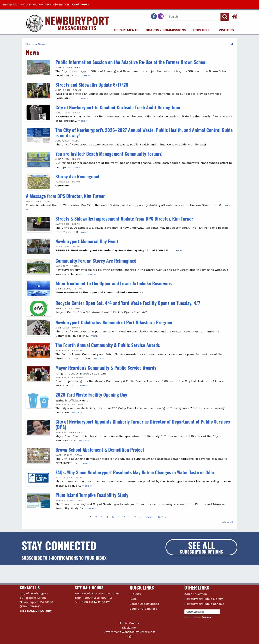259x644 pixels.
Task: Open the City Hall Directory link
Action: pos(36,611)
